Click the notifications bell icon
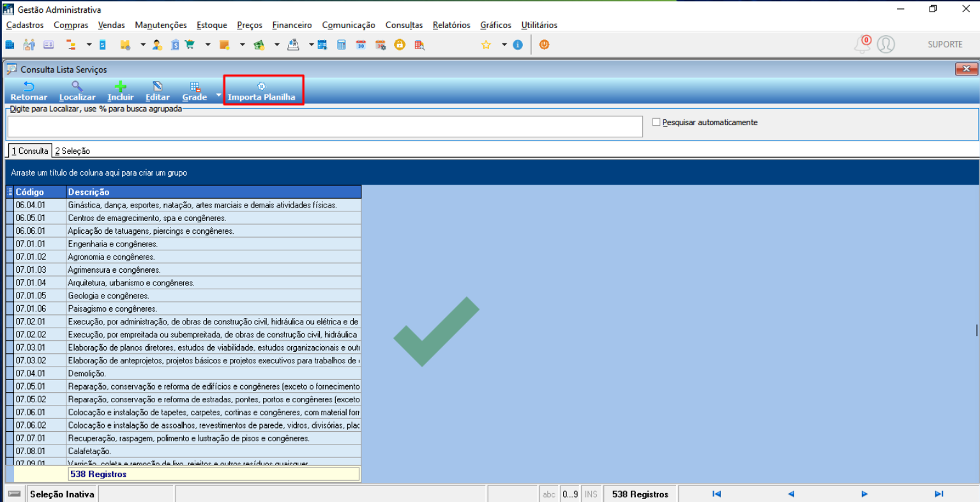The height and width of the screenshot is (502, 980). (862, 44)
